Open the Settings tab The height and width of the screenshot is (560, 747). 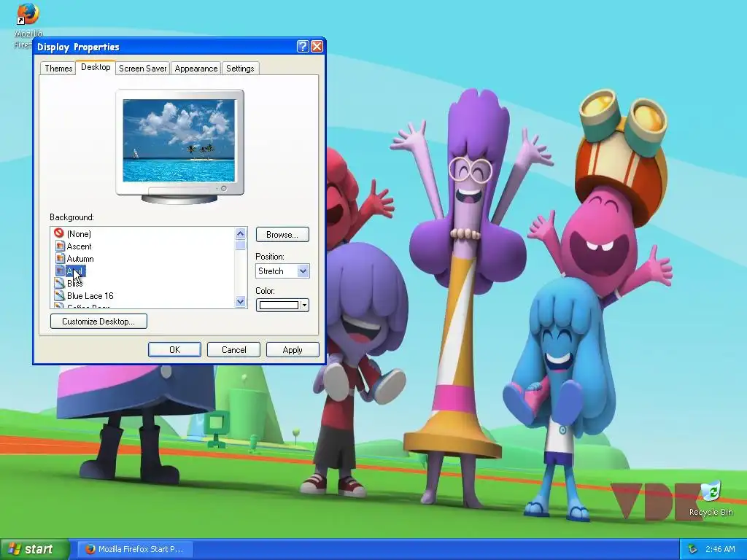point(240,68)
